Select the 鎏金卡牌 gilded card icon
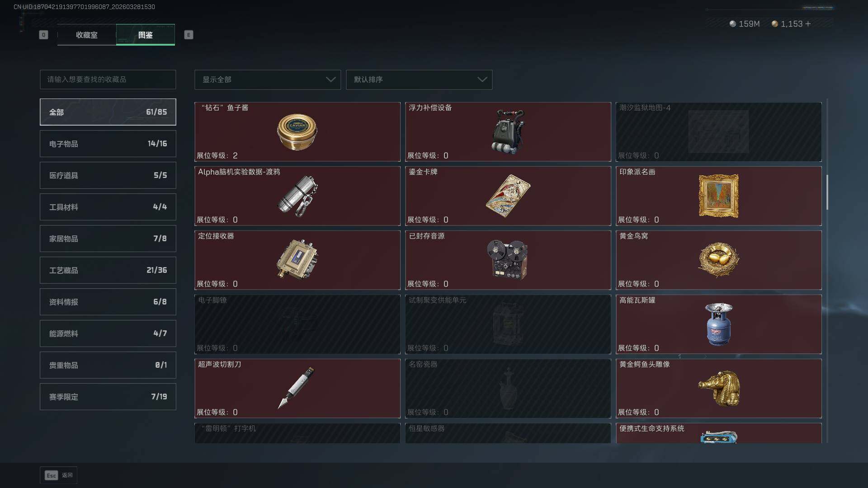Image resolution: width=868 pixels, height=488 pixels. (x=508, y=196)
